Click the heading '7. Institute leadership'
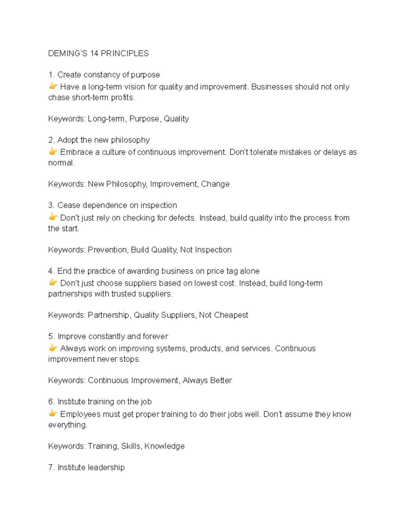411x532 pixels. tap(86, 468)
